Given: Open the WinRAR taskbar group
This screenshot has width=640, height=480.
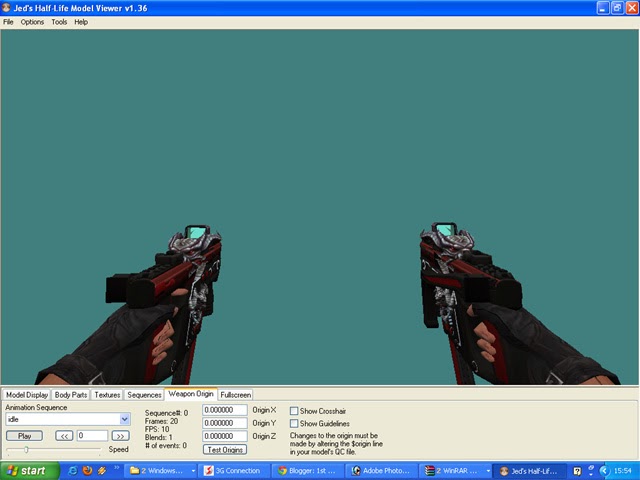Looking at the screenshot, I should click(456, 471).
